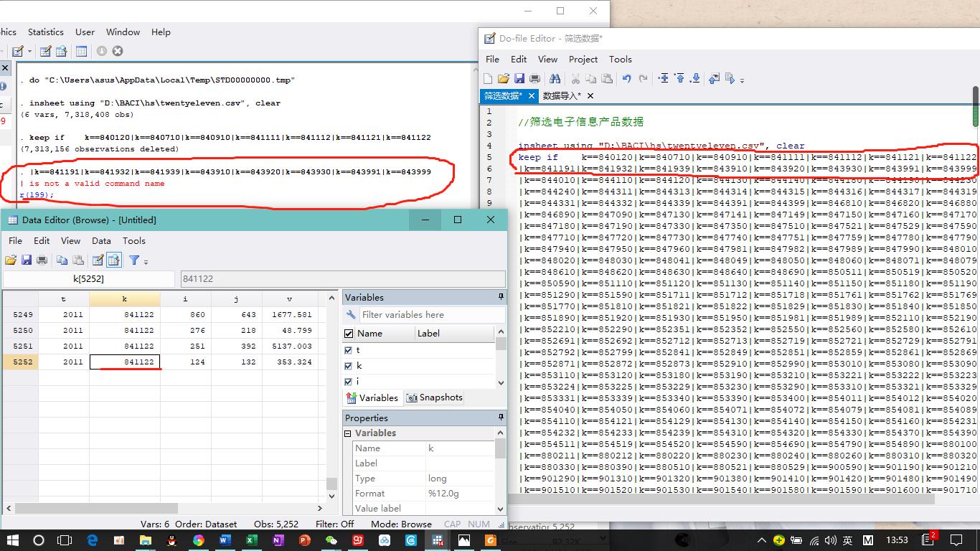Open a file in Do-file Editor toolbar
980x551 pixels.
pos(504,78)
